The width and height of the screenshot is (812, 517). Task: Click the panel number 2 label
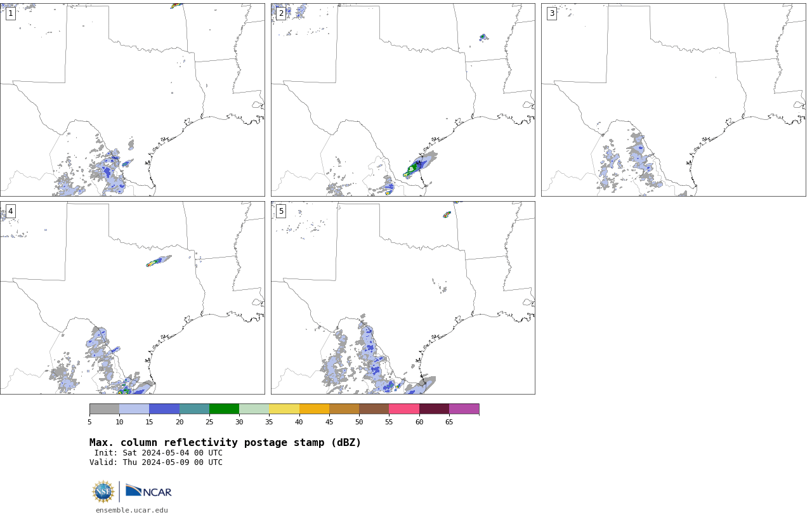point(281,13)
